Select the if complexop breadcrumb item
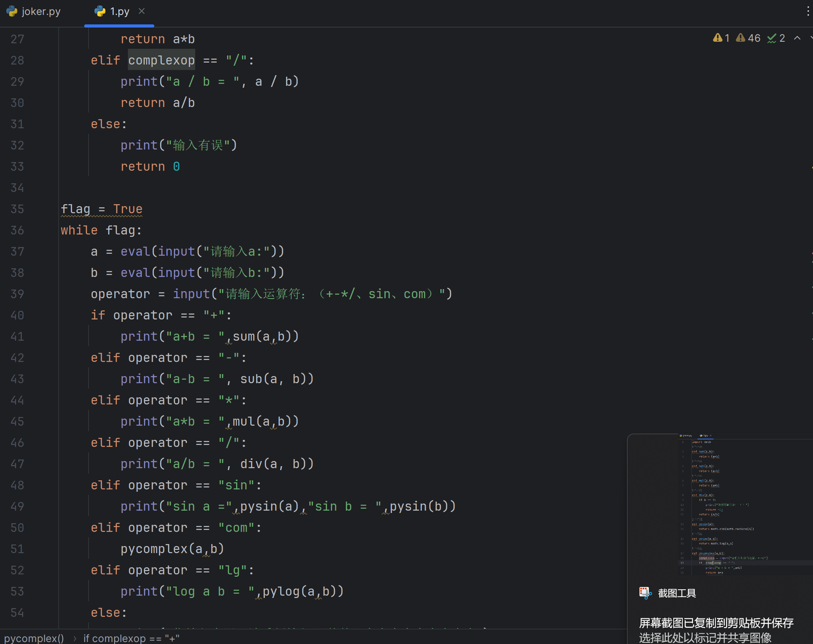The height and width of the screenshot is (644, 813). (131, 638)
